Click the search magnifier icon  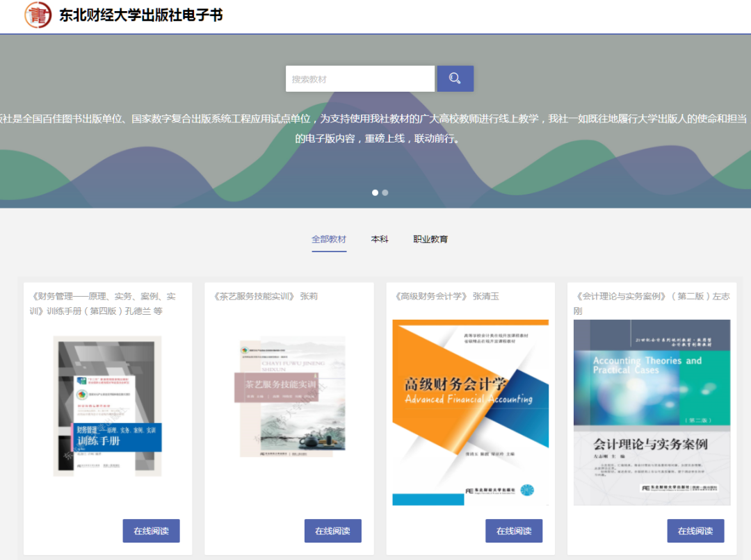pos(455,78)
